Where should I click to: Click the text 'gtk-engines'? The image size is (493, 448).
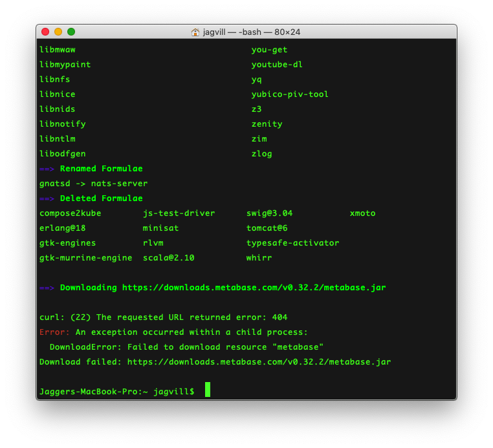67,243
